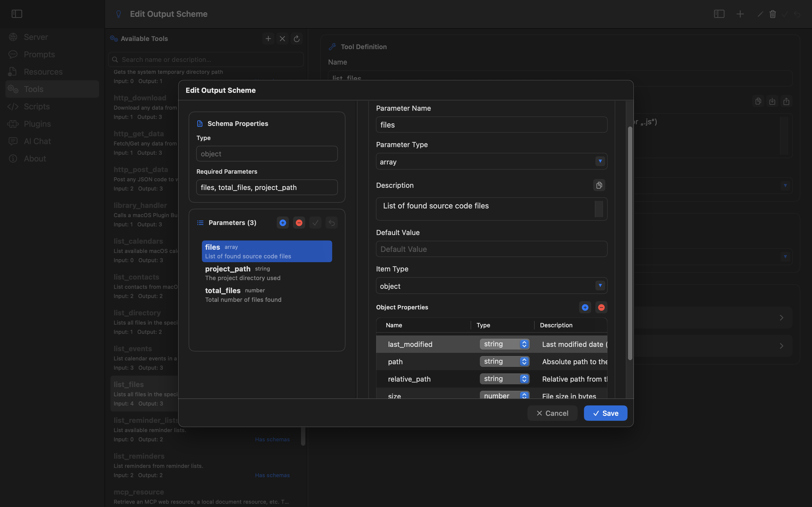
Task: Select the relative_path property name
Action: pyautogui.click(x=409, y=379)
